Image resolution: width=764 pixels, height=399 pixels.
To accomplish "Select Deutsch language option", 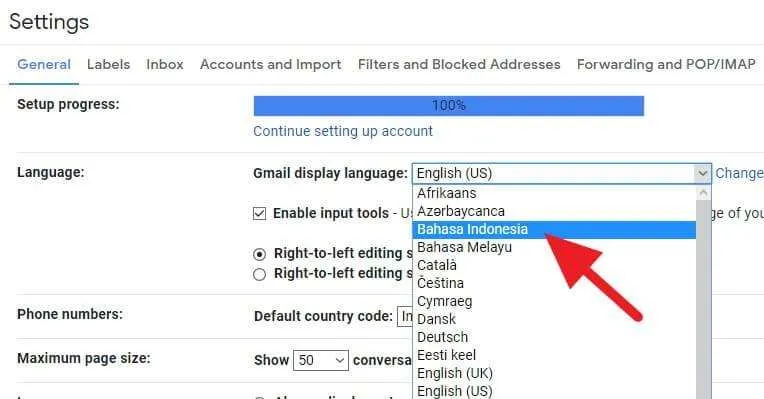I will point(554,338).
